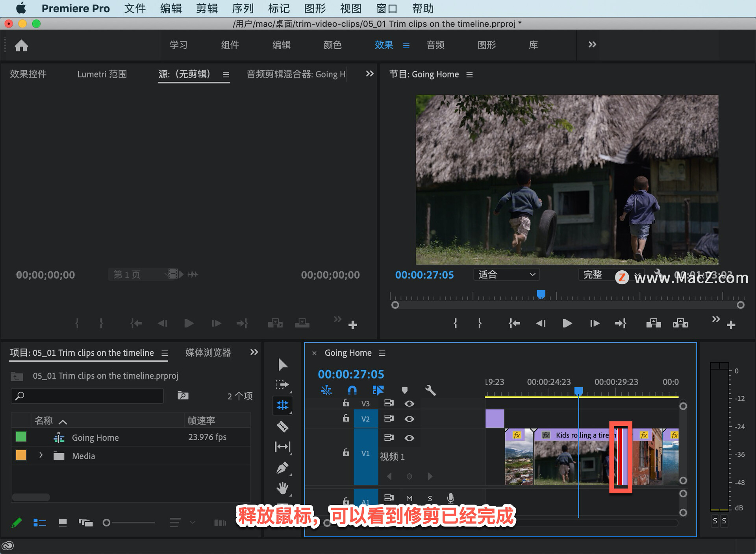756x554 pixels.
Task: Select the Pen tool
Action: point(282,468)
